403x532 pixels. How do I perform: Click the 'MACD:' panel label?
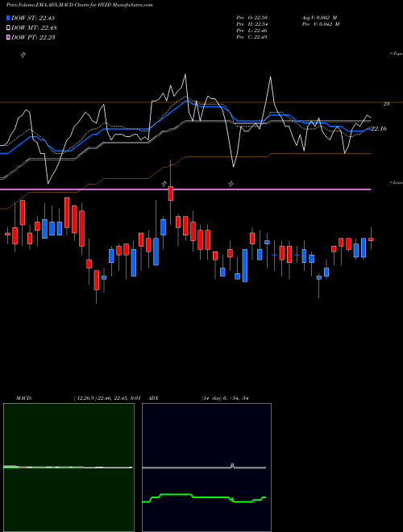pos(24,398)
